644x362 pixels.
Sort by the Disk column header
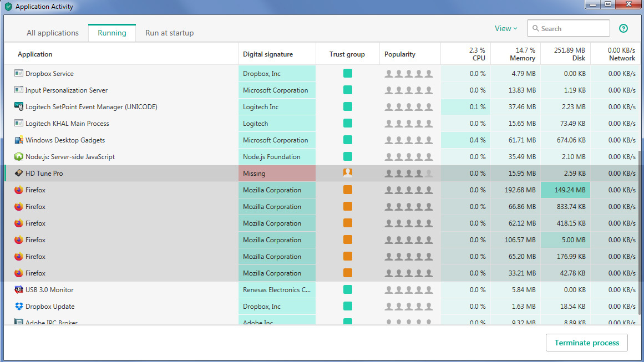click(566, 54)
